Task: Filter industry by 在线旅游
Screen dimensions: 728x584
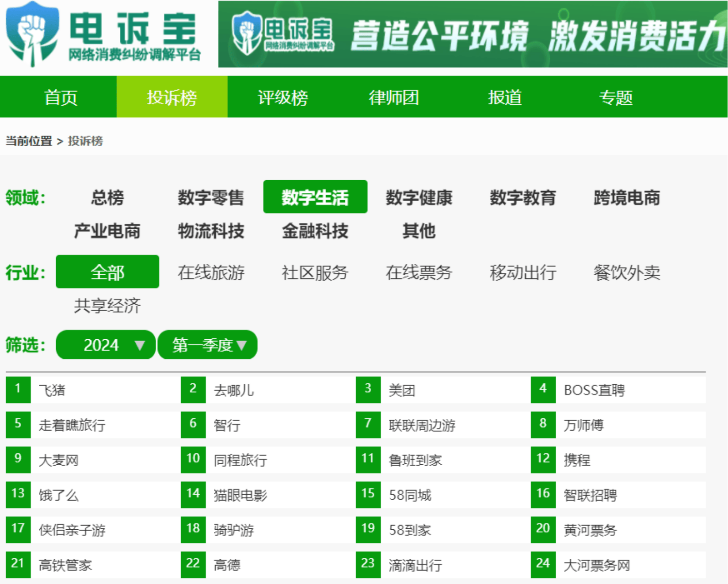Action: tap(211, 272)
